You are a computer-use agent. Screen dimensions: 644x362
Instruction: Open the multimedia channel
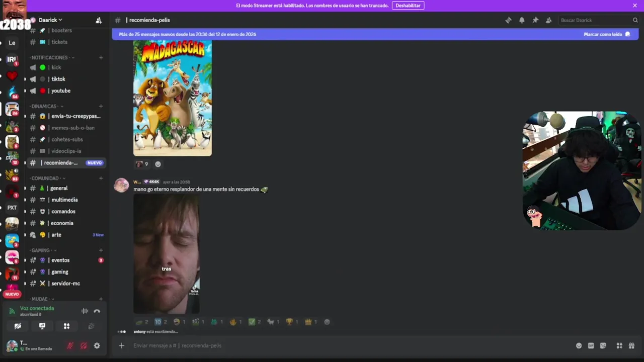[66, 200]
